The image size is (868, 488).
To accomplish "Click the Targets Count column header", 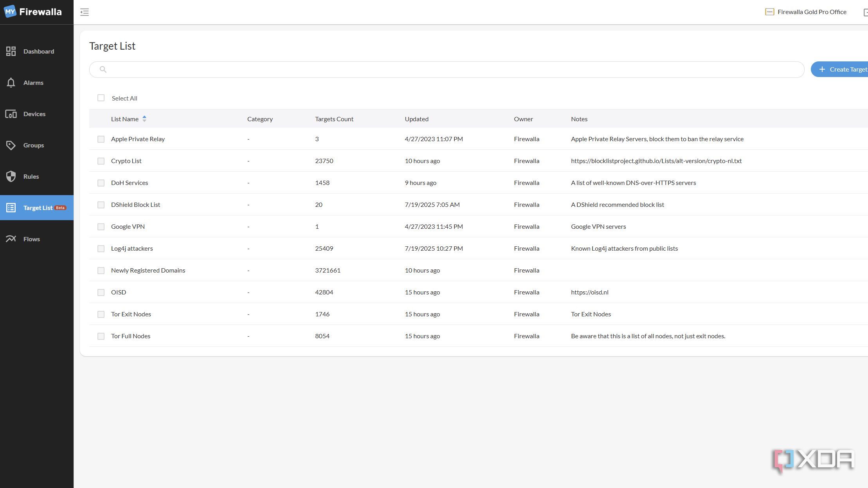I will [x=334, y=119].
